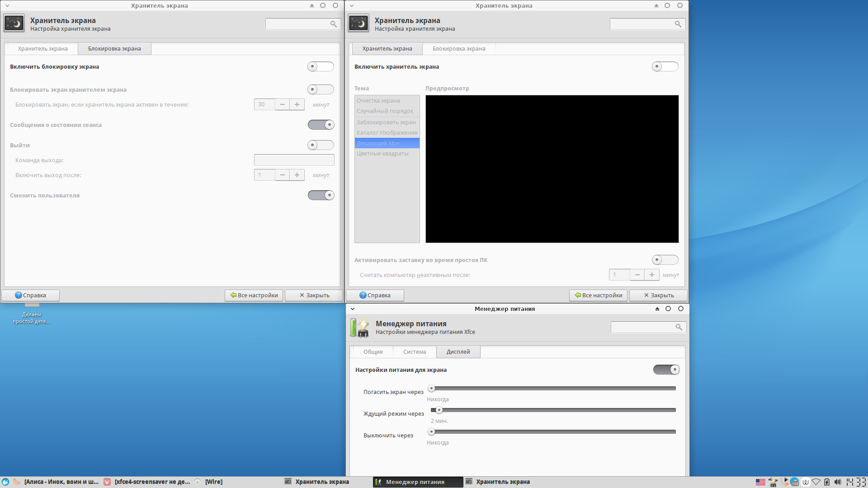
Task: Toggle 'Включить хранитель экрана' switch
Action: point(665,66)
